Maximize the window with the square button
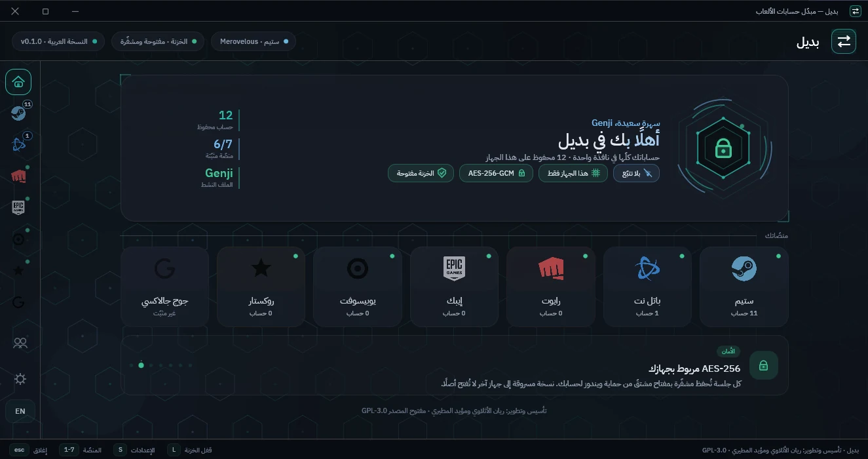 [45, 11]
